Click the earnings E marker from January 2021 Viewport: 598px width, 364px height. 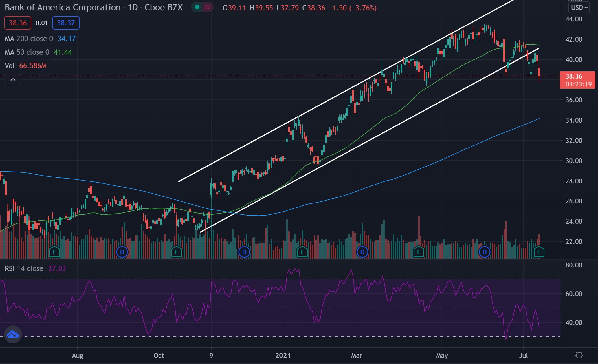(302, 252)
